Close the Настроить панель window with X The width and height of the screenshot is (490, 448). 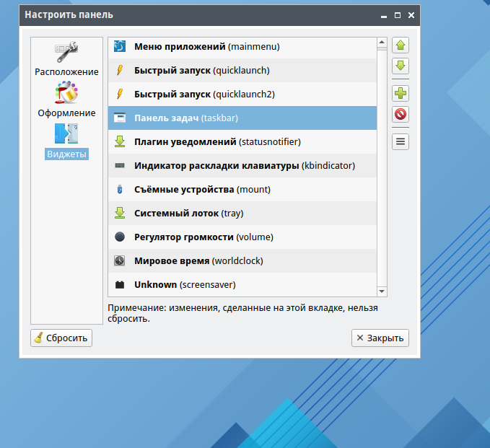411,15
